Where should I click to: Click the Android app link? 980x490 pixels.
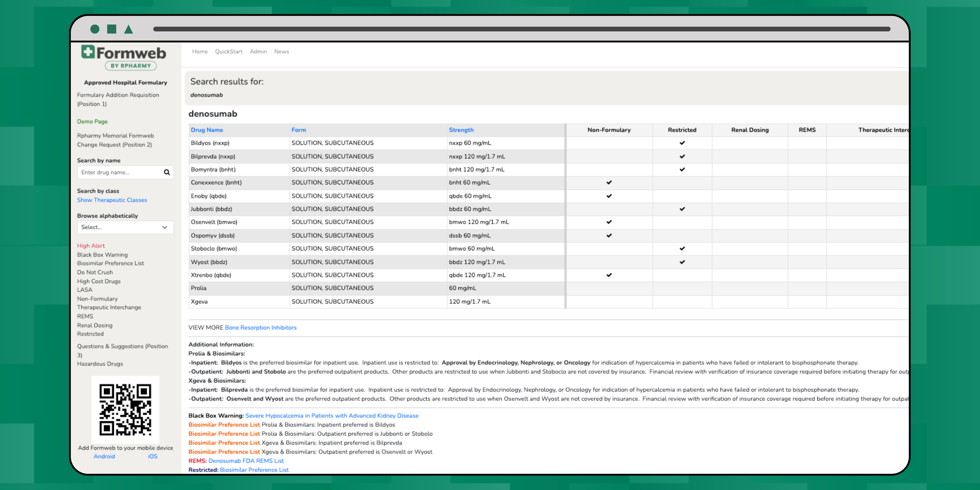[104, 457]
